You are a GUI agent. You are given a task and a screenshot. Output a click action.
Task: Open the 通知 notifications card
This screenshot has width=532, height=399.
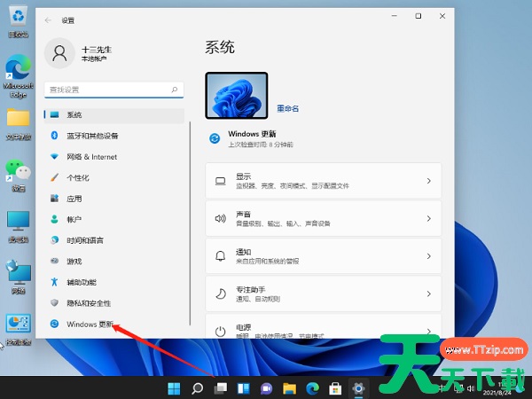pyautogui.click(x=324, y=256)
